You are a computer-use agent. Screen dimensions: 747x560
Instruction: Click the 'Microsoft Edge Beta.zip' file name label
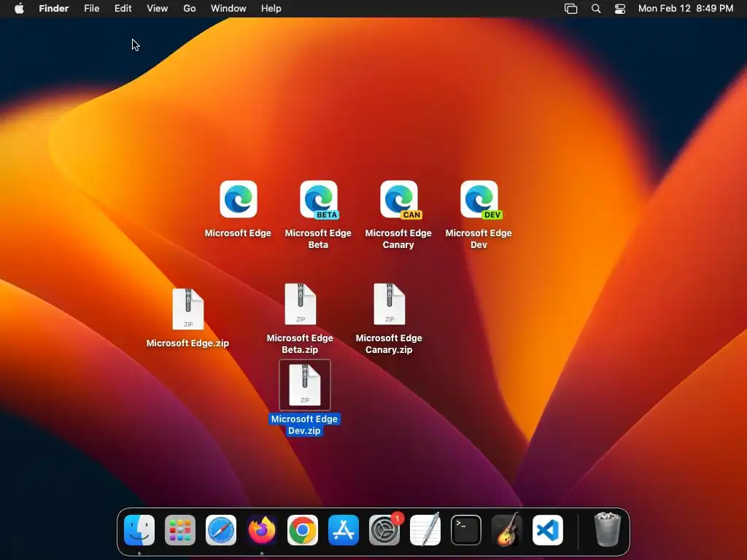pos(300,343)
